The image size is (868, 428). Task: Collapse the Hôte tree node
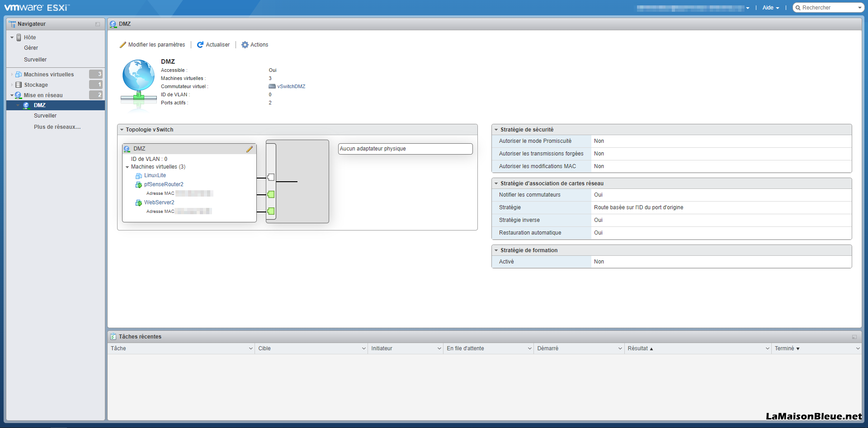pos(12,38)
